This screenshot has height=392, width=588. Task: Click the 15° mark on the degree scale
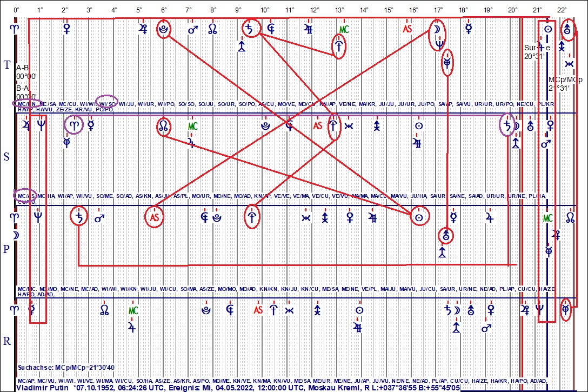coord(389,10)
